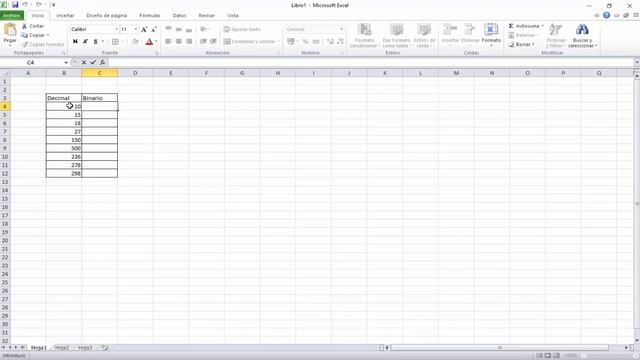The width and height of the screenshot is (640, 360).
Task: Open Buscar y seleccionar binoculars menu
Action: tap(582, 36)
